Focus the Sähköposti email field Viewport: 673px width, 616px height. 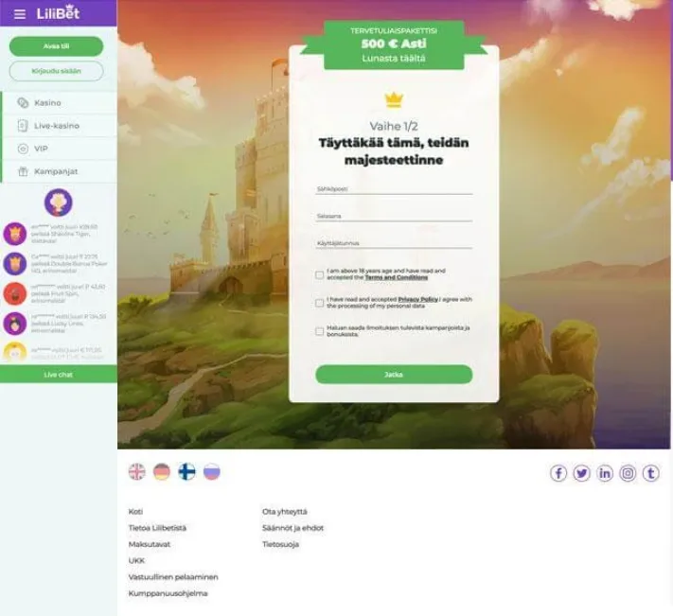coord(394,189)
